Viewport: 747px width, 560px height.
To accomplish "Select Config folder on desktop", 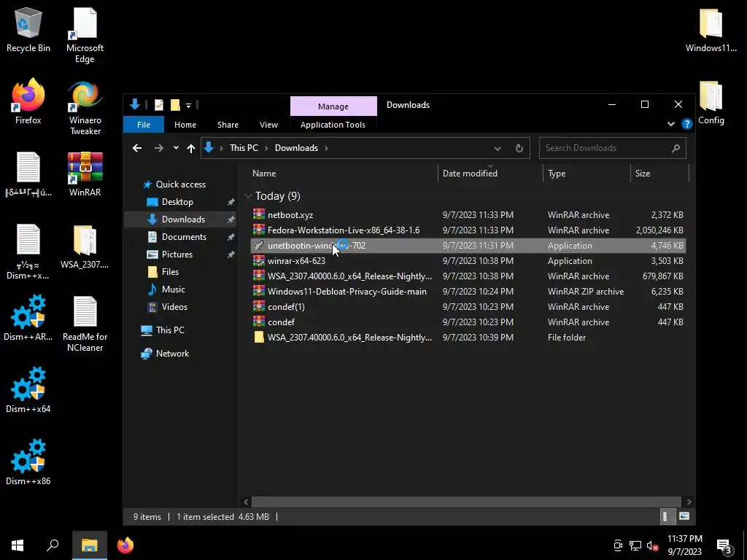I will point(711,102).
